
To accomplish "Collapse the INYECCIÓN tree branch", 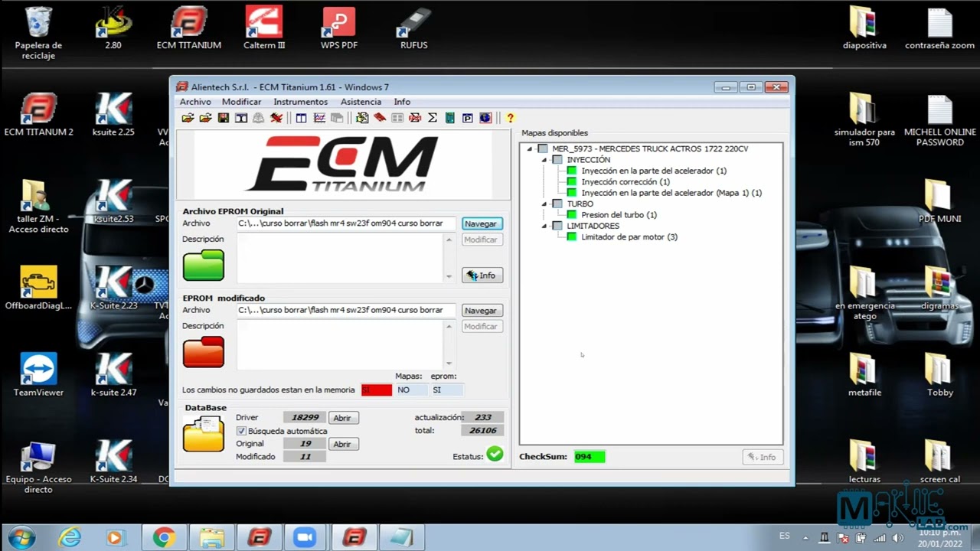I will click(544, 160).
